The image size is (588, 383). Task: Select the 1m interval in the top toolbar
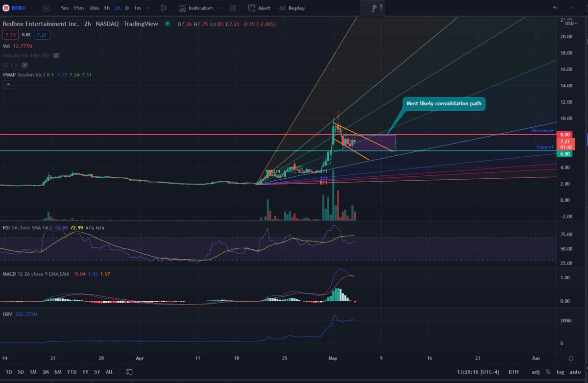point(137,8)
